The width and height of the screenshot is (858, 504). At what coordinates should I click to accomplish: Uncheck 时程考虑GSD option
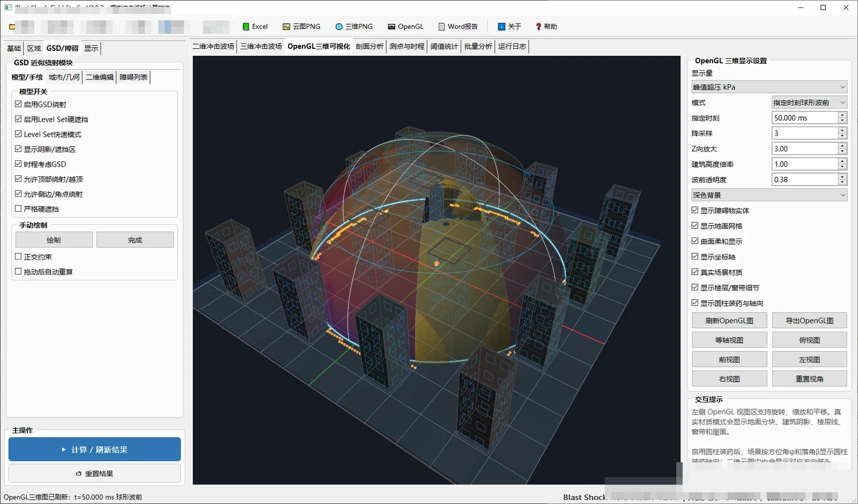[18, 164]
